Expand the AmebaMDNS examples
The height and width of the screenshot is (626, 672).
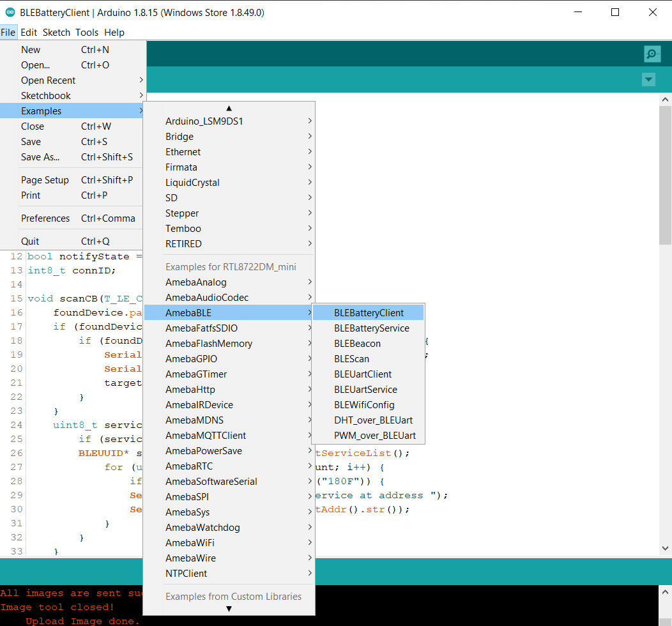pyautogui.click(x=229, y=420)
